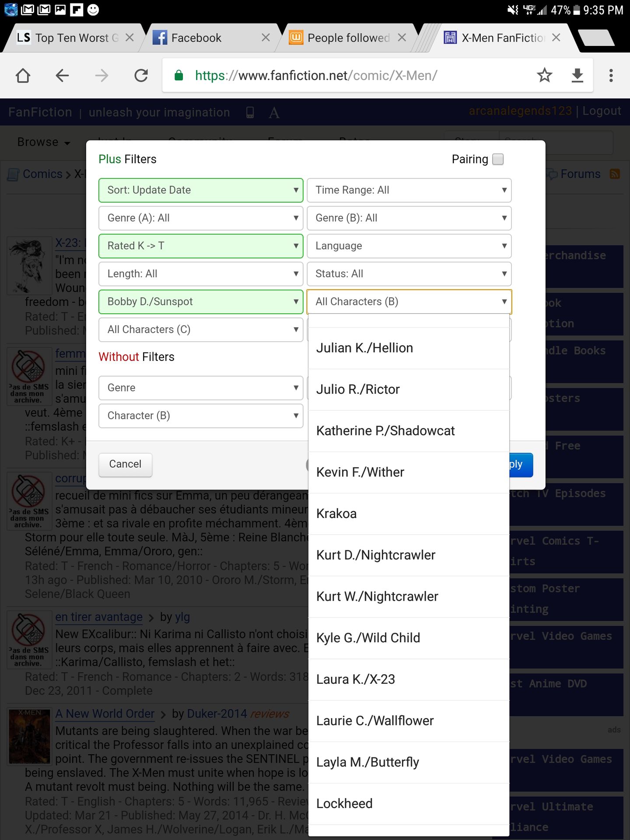Image resolution: width=630 pixels, height=840 pixels.
Task: Toggle the Pairing checkbox
Action: coord(498,159)
